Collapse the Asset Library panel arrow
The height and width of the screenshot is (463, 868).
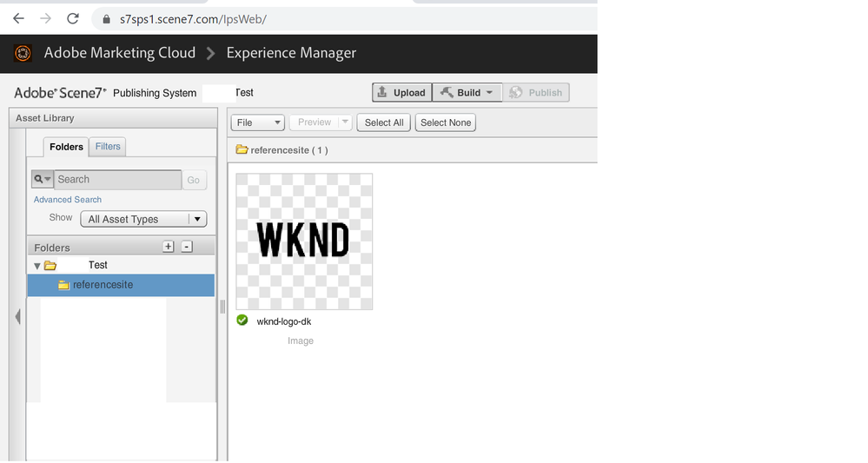tap(17, 317)
